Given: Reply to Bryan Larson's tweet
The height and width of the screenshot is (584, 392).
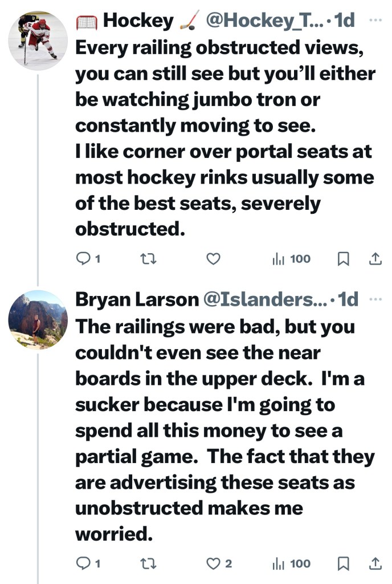Looking at the screenshot, I should pyautogui.click(x=83, y=563).
